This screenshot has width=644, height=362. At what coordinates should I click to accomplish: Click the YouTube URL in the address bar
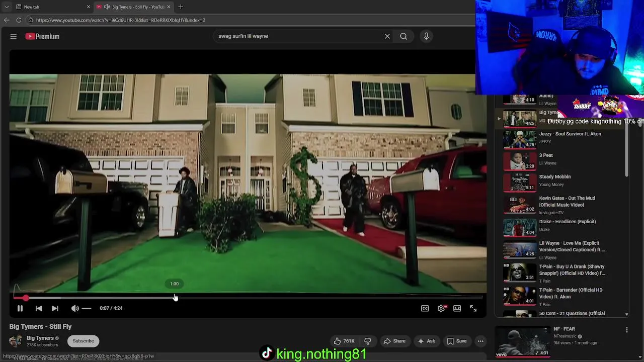click(x=121, y=20)
